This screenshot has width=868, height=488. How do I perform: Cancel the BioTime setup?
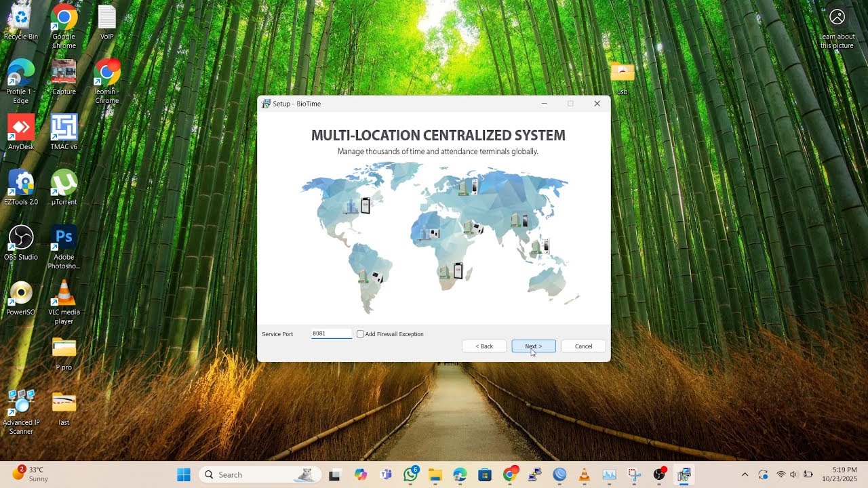(x=583, y=346)
